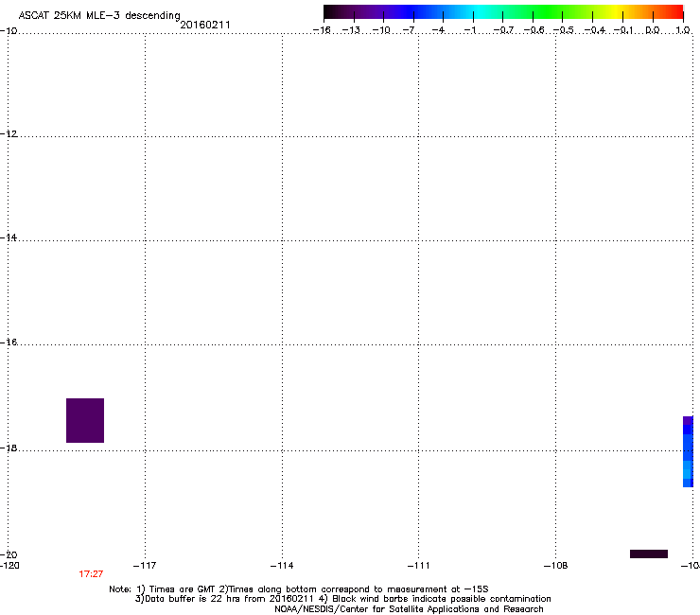Click the 1.0 color scale label
700x615 pixels.
click(x=683, y=30)
